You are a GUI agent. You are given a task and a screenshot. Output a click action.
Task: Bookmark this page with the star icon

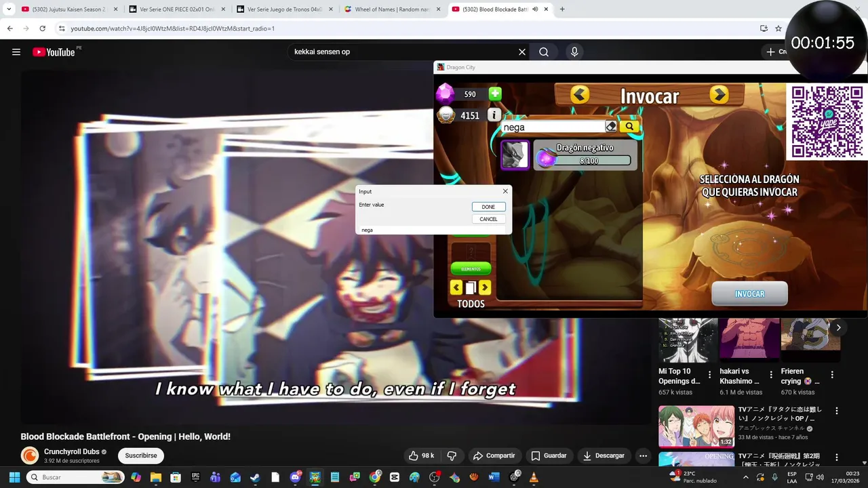coord(778,28)
